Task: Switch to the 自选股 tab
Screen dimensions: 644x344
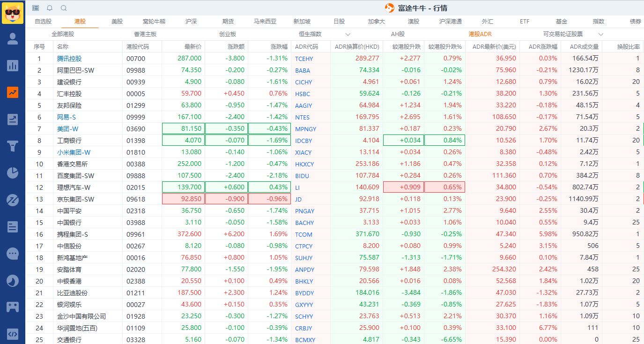Action: click(43, 22)
